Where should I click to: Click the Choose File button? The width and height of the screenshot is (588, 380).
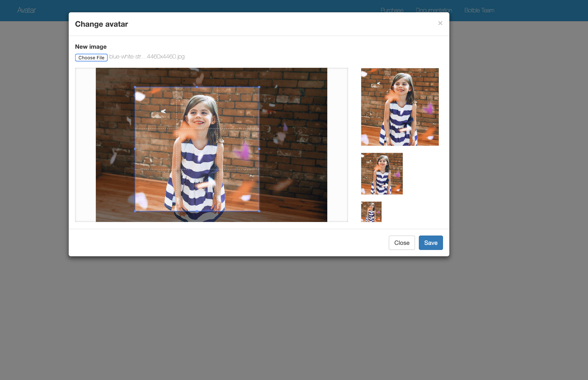pyautogui.click(x=91, y=57)
